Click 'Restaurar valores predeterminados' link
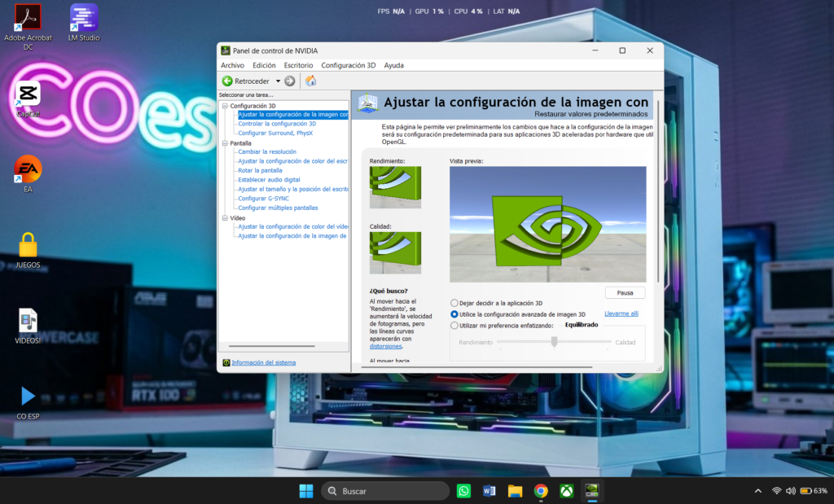The image size is (834, 504). [x=591, y=114]
